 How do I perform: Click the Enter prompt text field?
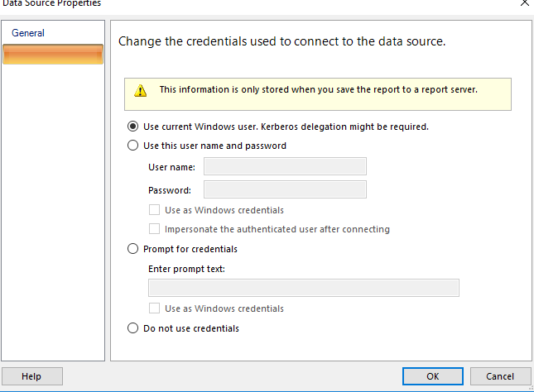[x=304, y=288]
